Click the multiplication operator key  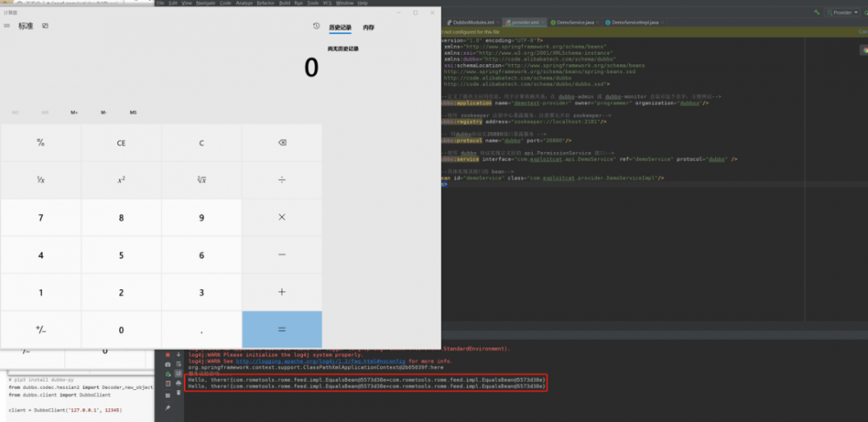coord(282,217)
